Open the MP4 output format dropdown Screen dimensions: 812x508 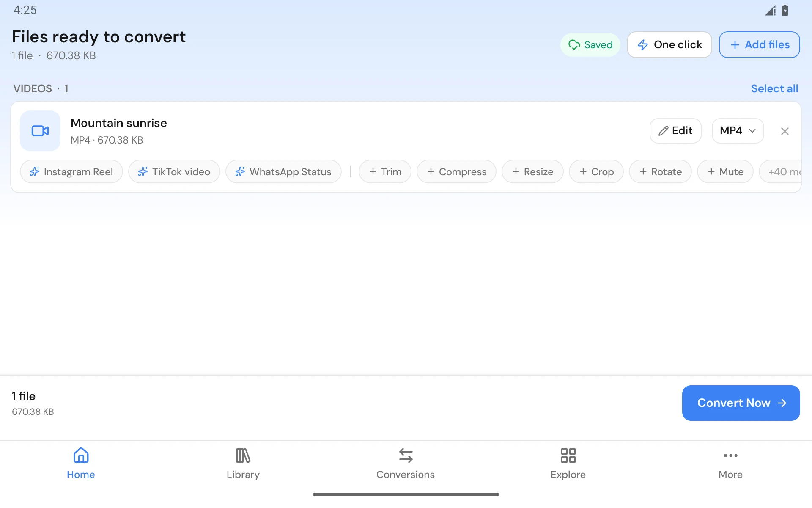pyautogui.click(x=738, y=131)
